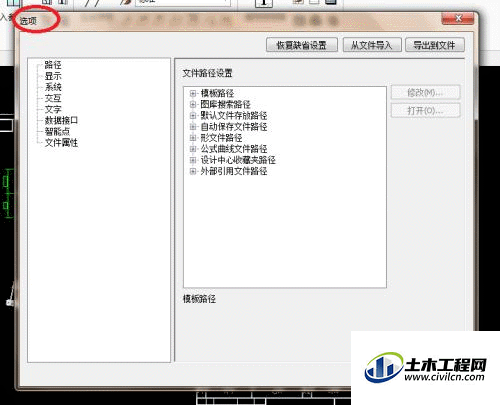Select 显示 in the category tree
The width and height of the screenshot is (500, 405).
53,76
